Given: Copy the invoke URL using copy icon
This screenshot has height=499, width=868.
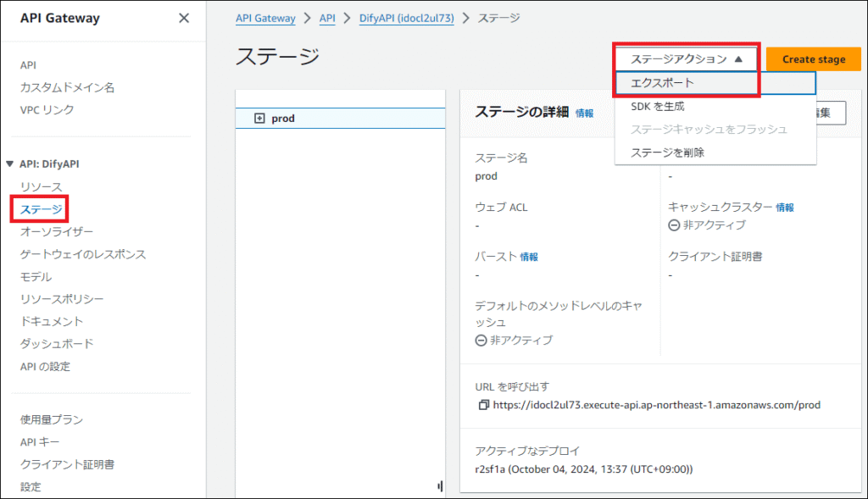Looking at the screenshot, I should pos(483,405).
